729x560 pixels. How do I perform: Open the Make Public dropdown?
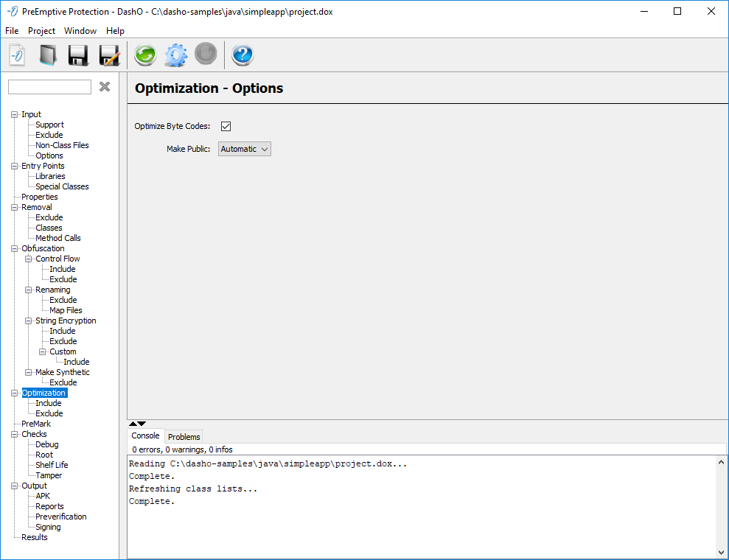[245, 149]
